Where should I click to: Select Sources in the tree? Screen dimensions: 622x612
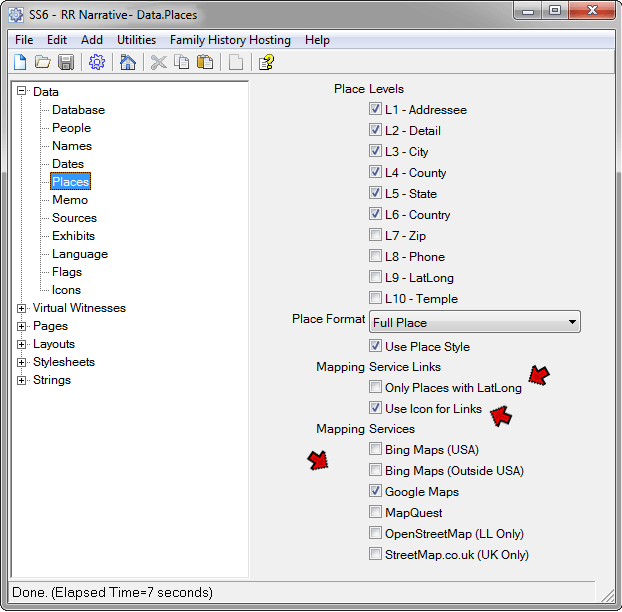coord(74,218)
